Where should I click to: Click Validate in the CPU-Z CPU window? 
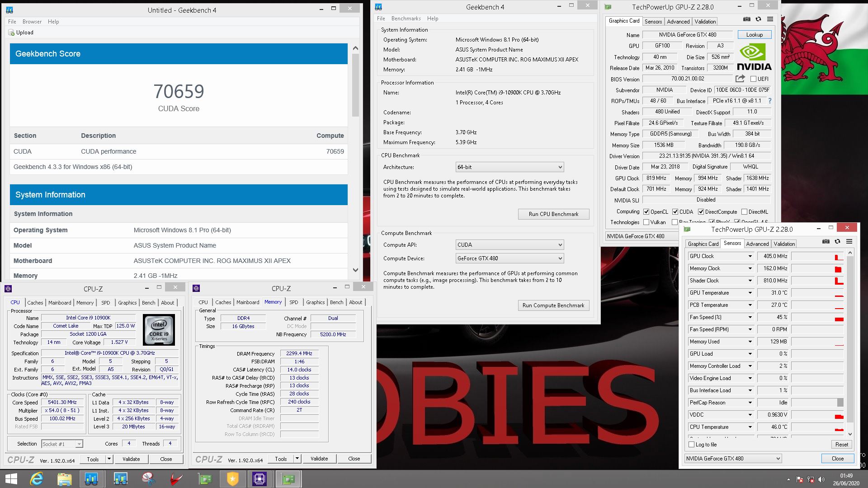[x=131, y=459]
